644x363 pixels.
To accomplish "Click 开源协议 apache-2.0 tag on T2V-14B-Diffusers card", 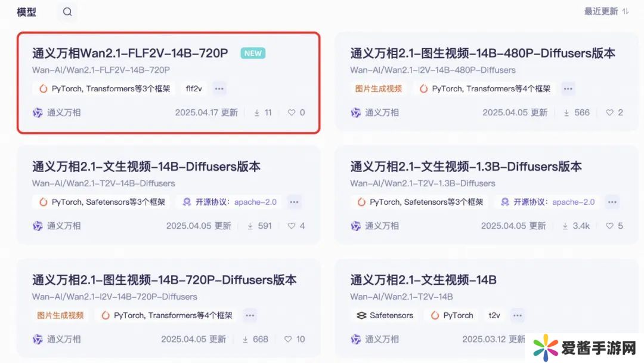I will pos(230,202).
